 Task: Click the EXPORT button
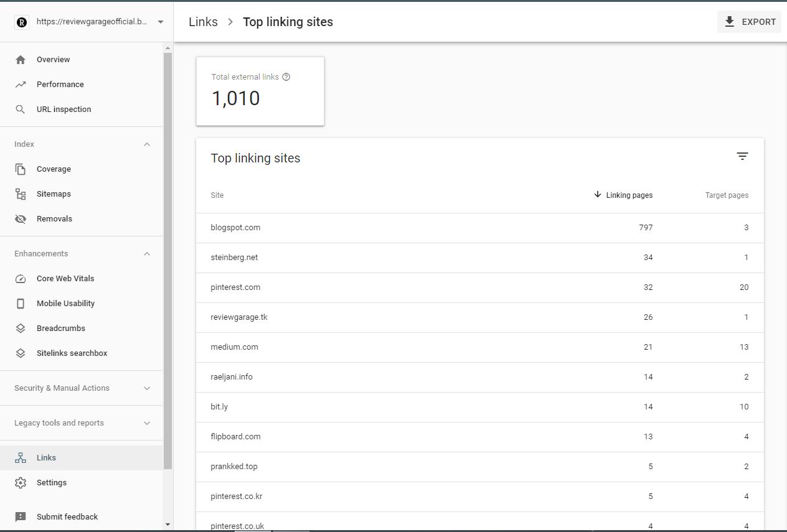[750, 22]
